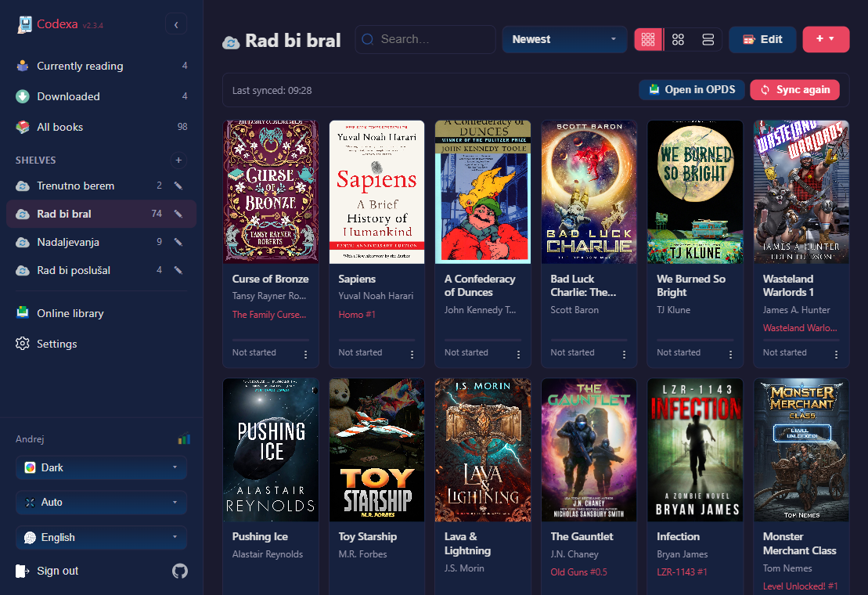This screenshot has width=868, height=595.
Task: Open the Toy Starship cover
Action: click(376, 450)
